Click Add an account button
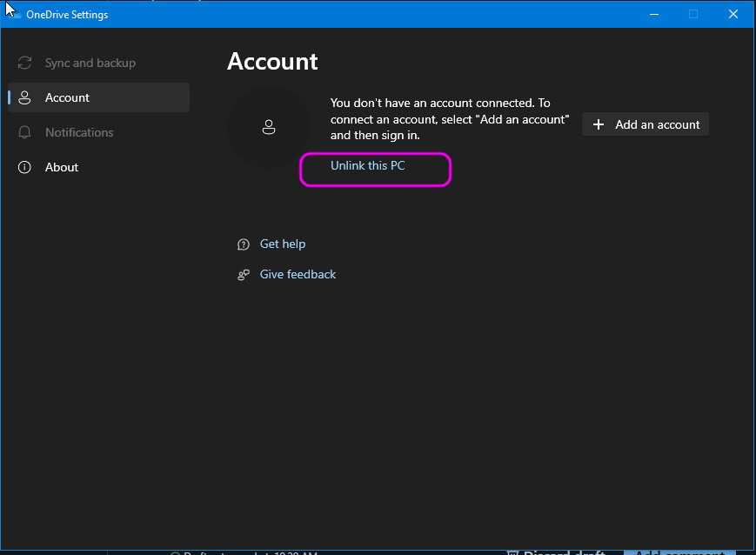The image size is (756, 555). coord(646,124)
